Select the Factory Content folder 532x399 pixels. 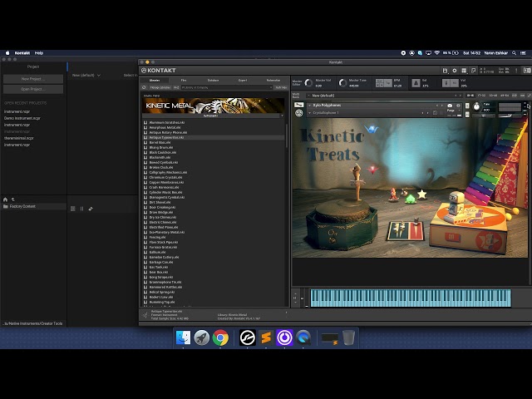coord(33,206)
